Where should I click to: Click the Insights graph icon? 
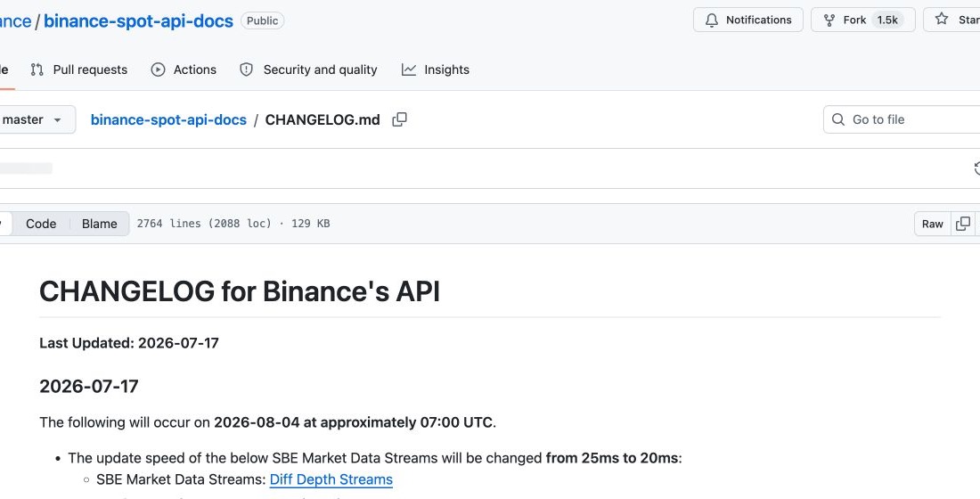point(409,70)
